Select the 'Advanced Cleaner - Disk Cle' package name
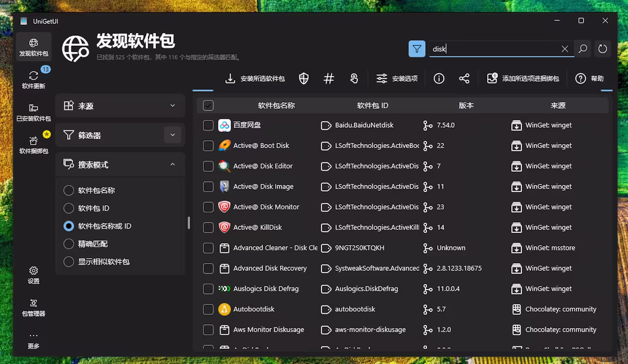628x364 pixels. [275, 248]
